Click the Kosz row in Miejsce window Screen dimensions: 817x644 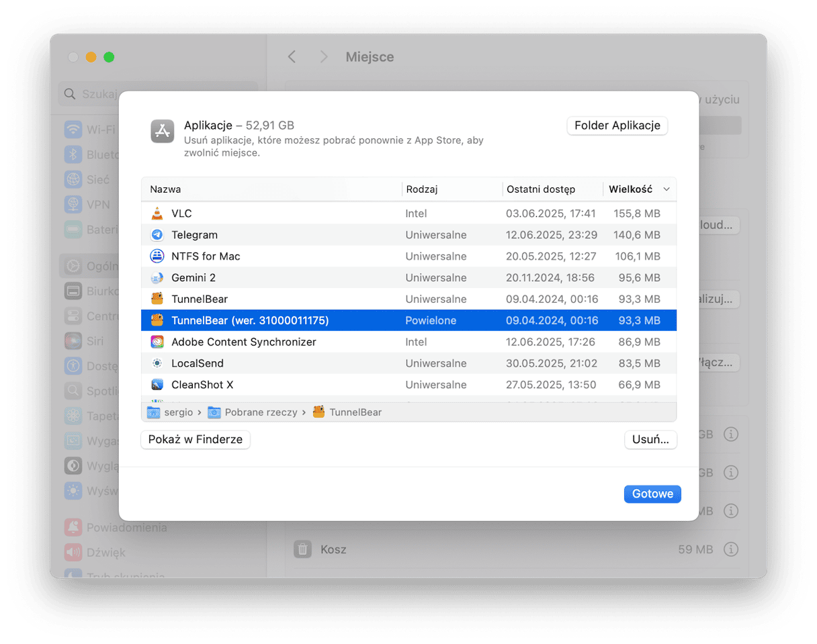coord(516,549)
